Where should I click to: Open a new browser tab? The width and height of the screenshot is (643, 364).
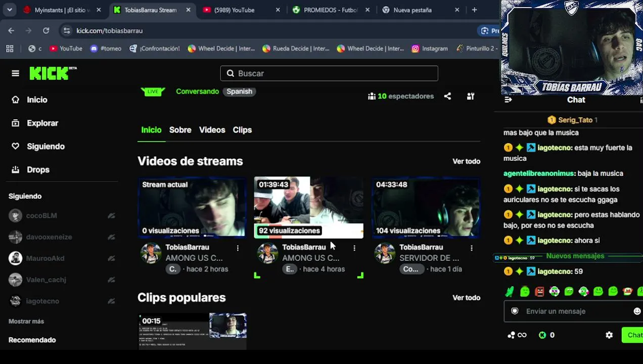tap(474, 10)
